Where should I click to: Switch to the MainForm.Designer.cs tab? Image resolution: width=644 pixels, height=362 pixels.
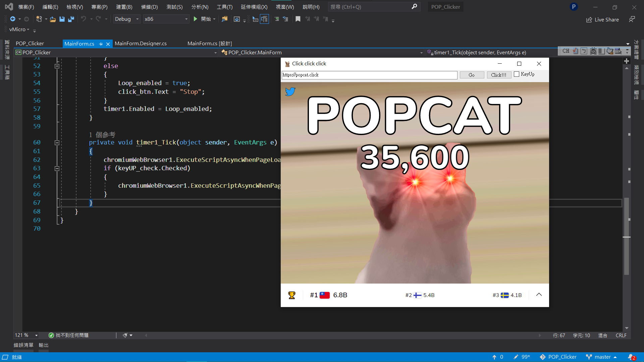(x=141, y=44)
